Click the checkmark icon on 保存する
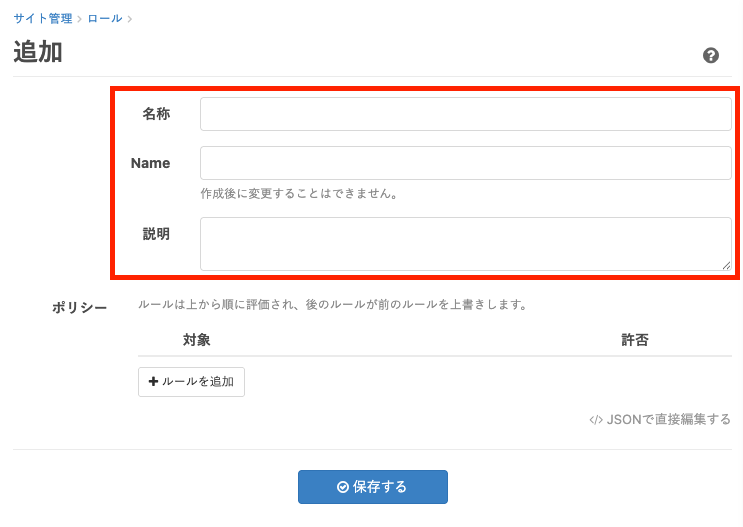 pyautogui.click(x=343, y=487)
